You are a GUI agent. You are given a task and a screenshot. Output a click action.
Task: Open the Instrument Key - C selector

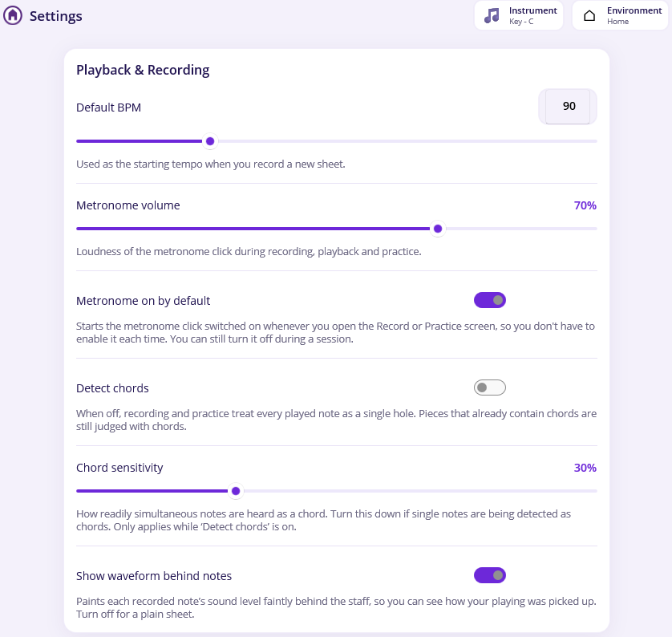[519, 16]
